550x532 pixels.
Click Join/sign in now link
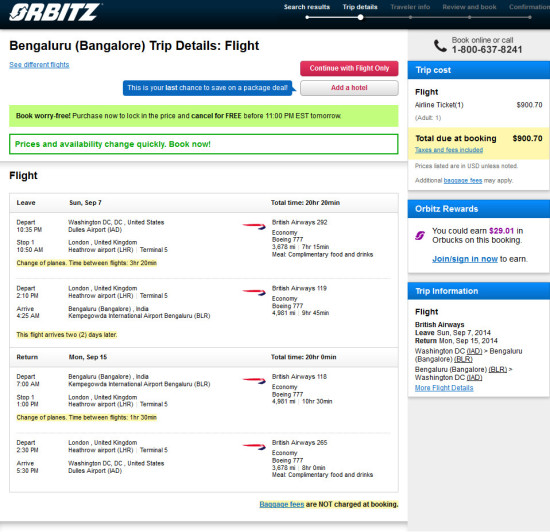pyautogui.click(x=464, y=259)
